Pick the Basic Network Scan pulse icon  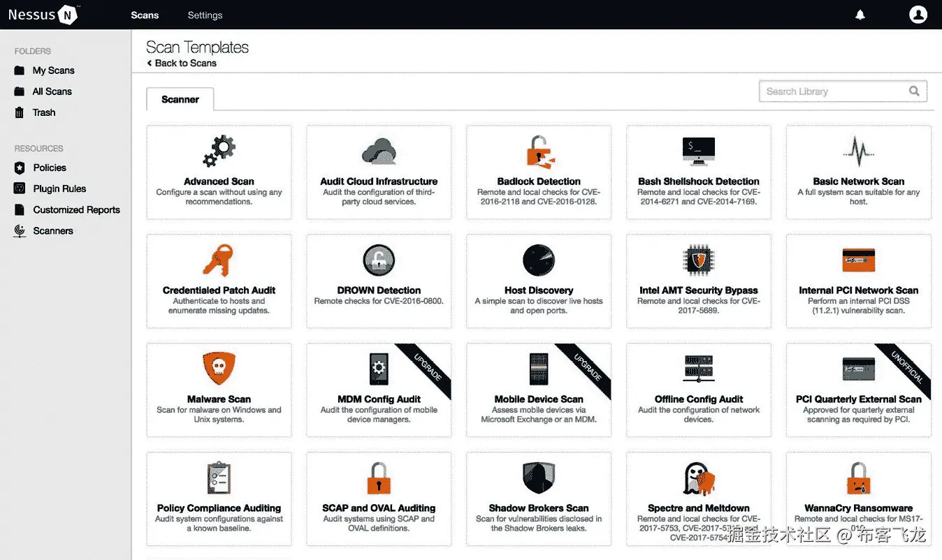click(859, 152)
